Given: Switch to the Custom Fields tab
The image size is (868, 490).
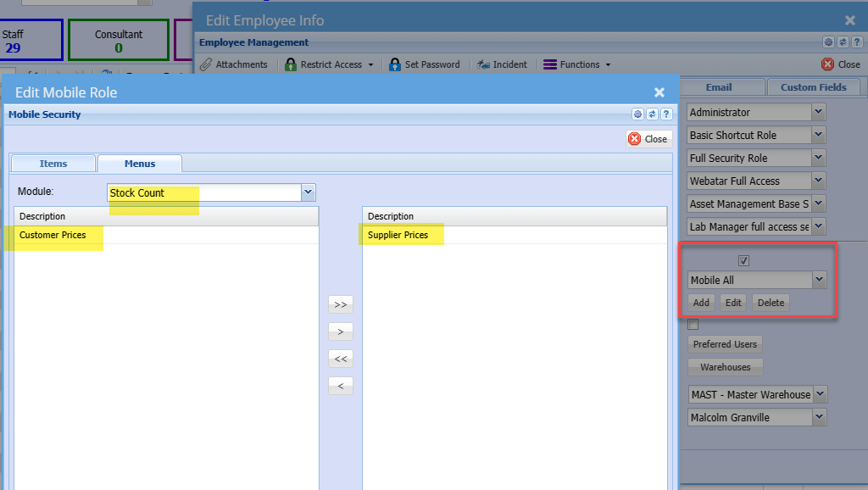Looking at the screenshot, I should click(813, 87).
